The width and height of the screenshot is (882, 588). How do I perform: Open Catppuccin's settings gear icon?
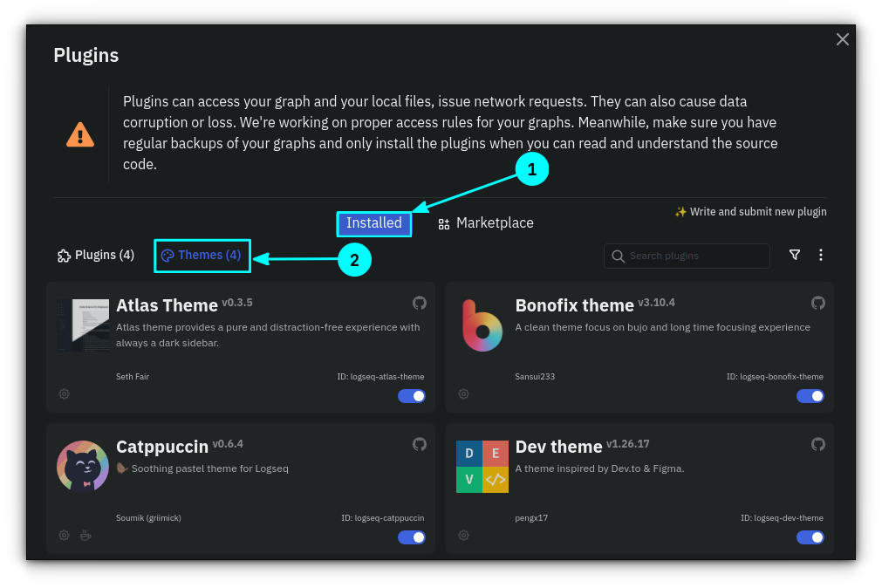point(64,535)
